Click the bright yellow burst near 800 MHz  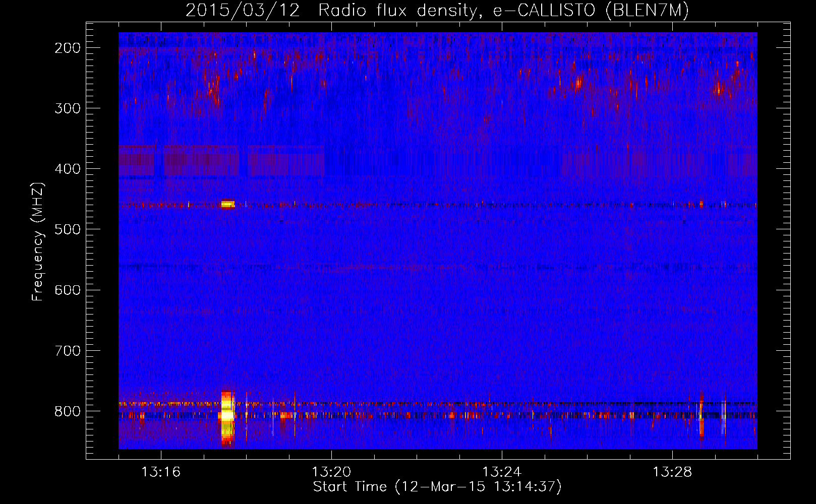coord(227,418)
